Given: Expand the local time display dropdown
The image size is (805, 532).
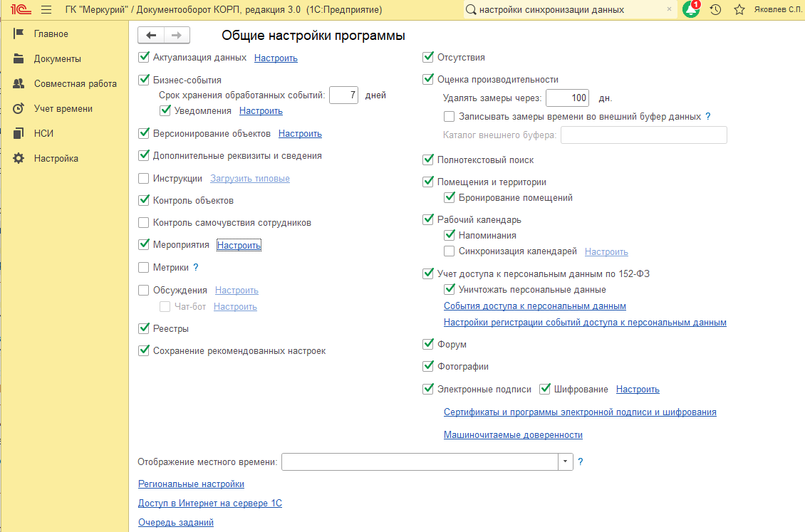Looking at the screenshot, I should point(565,461).
